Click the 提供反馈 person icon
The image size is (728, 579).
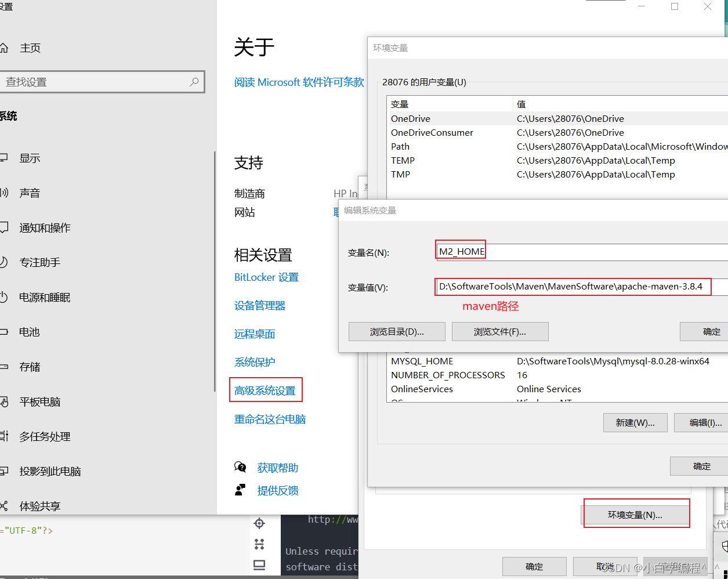click(240, 490)
